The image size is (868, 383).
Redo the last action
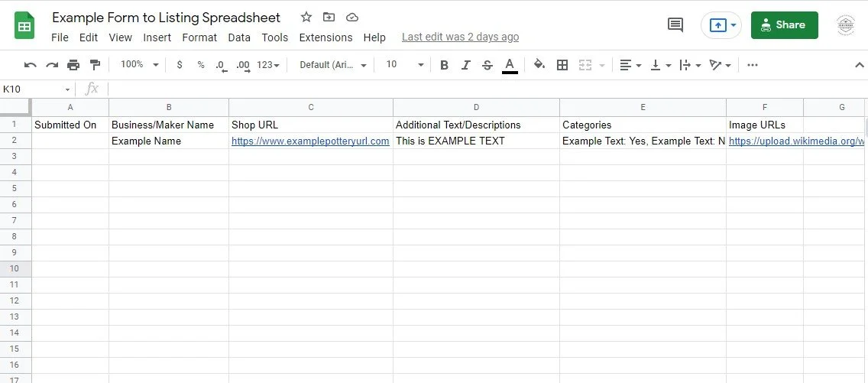pyautogui.click(x=52, y=65)
